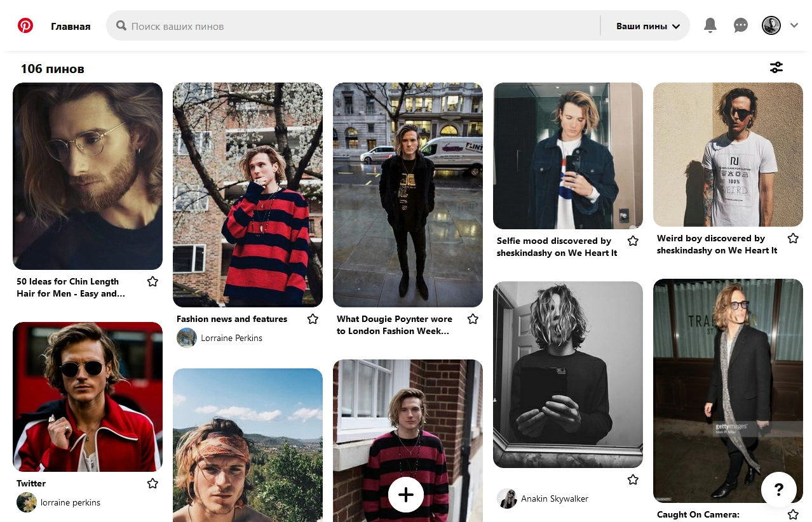The image size is (812, 522).
Task: Open notifications bell icon
Action: pos(710,25)
